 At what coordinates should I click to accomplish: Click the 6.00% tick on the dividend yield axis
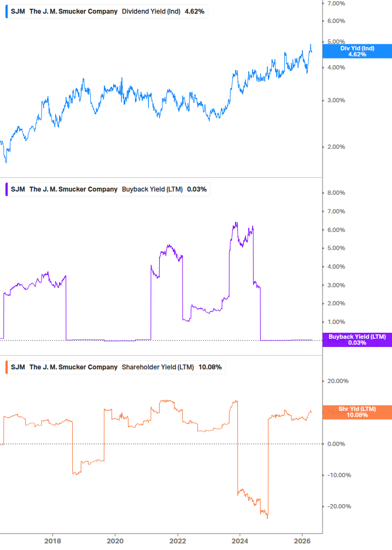336,21
